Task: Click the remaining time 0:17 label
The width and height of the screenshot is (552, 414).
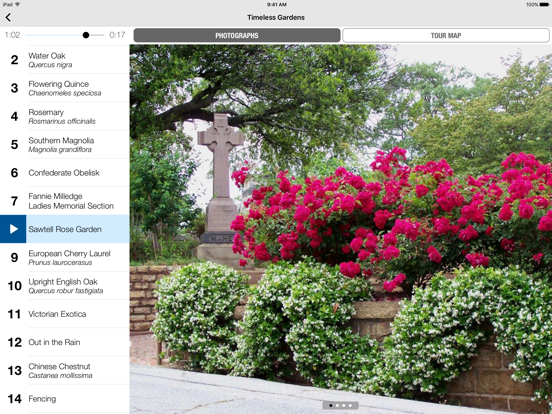Action: [117, 35]
